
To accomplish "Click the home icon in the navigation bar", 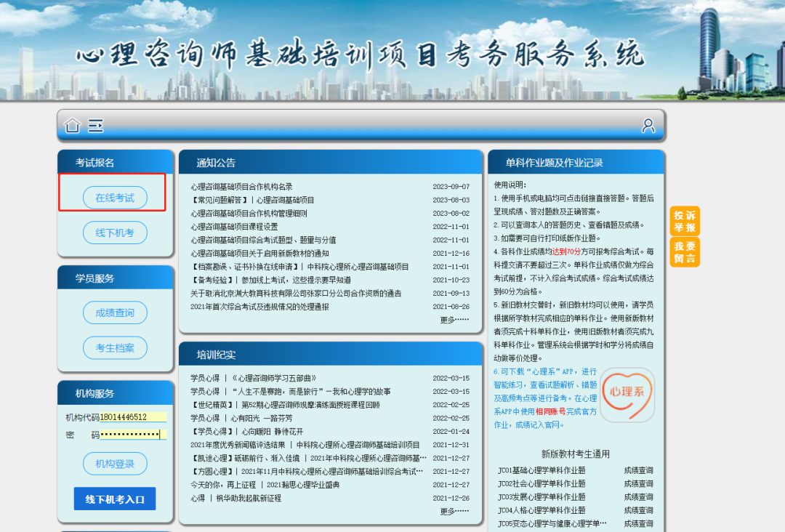I will 72,126.
